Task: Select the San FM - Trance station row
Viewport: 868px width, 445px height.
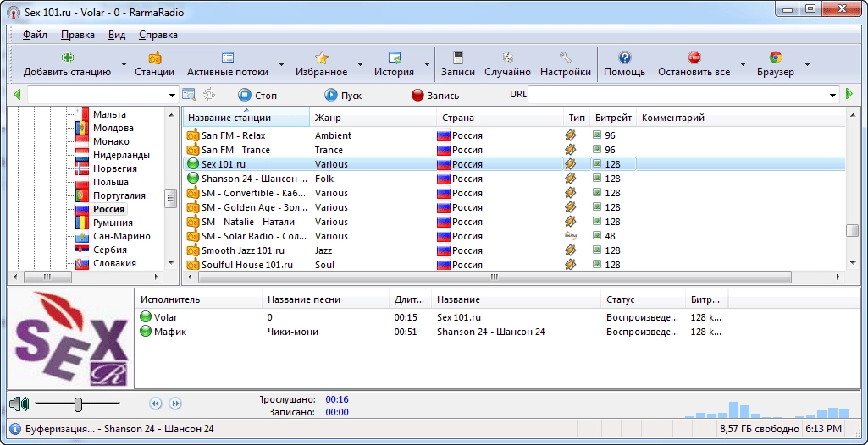Action: (514, 150)
